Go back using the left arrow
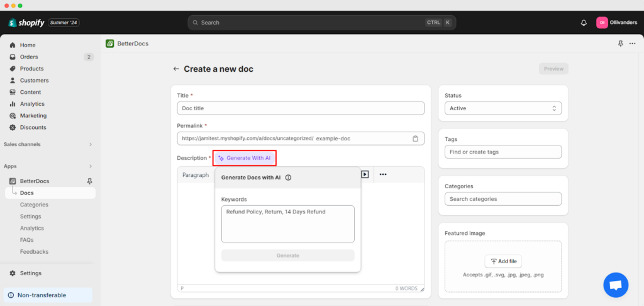Viewport: 644px width, 306px height. (x=176, y=69)
